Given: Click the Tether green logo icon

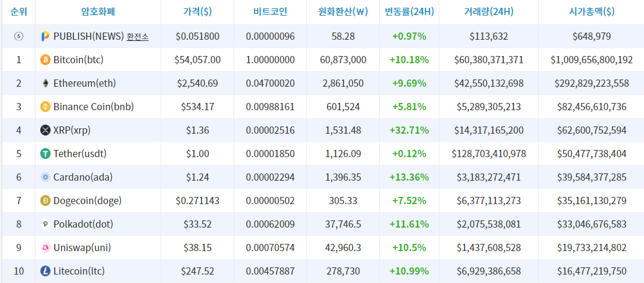Looking at the screenshot, I should (45, 154).
